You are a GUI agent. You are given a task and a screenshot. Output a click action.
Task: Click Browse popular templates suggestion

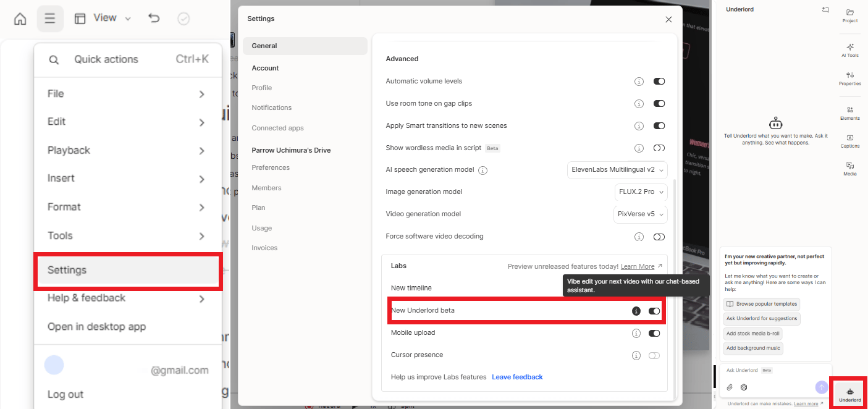click(x=761, y=304)
